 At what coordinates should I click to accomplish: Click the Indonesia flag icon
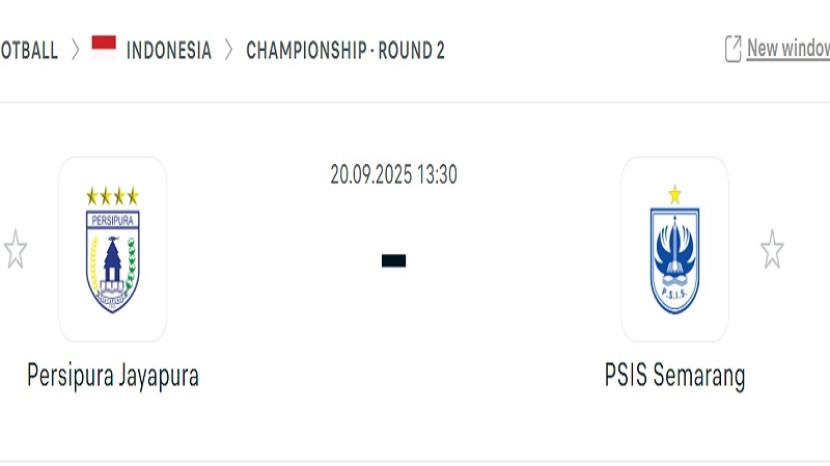[104, 49]
